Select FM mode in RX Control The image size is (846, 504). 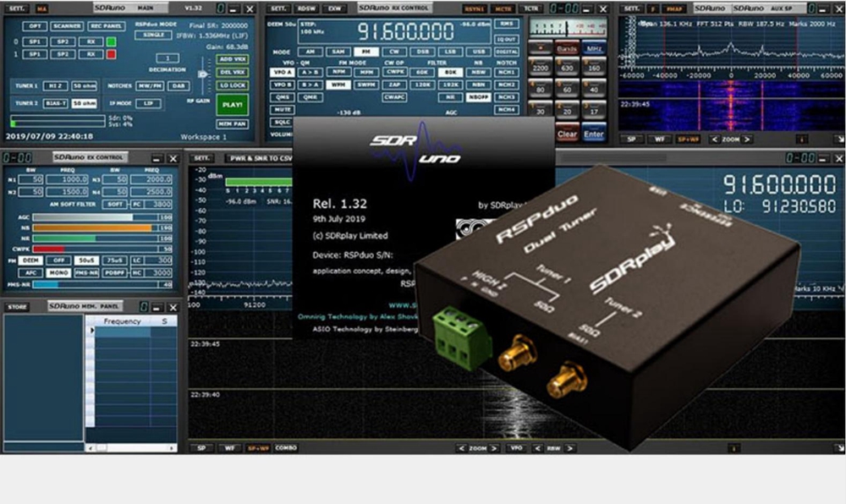coord(366,52)
